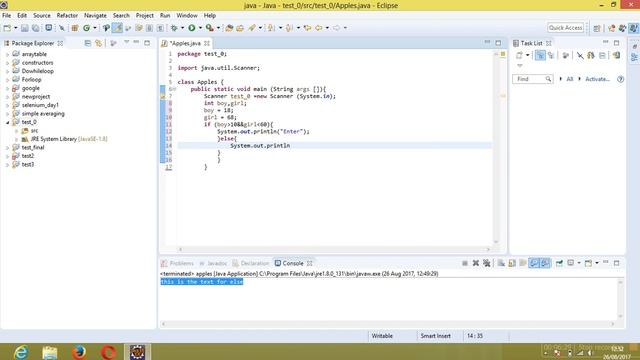The height and width of the screenshot is (360, 640).
Task: Click Clear Console icon
Action: pos(501,263)
